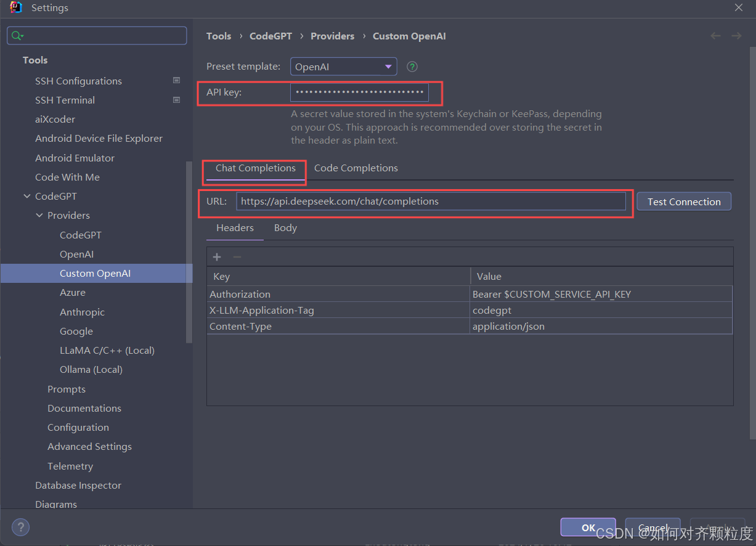Click the Tools section heading in the tree
The height and width of the screenshot is (546, 756).
tap(35, 60)
